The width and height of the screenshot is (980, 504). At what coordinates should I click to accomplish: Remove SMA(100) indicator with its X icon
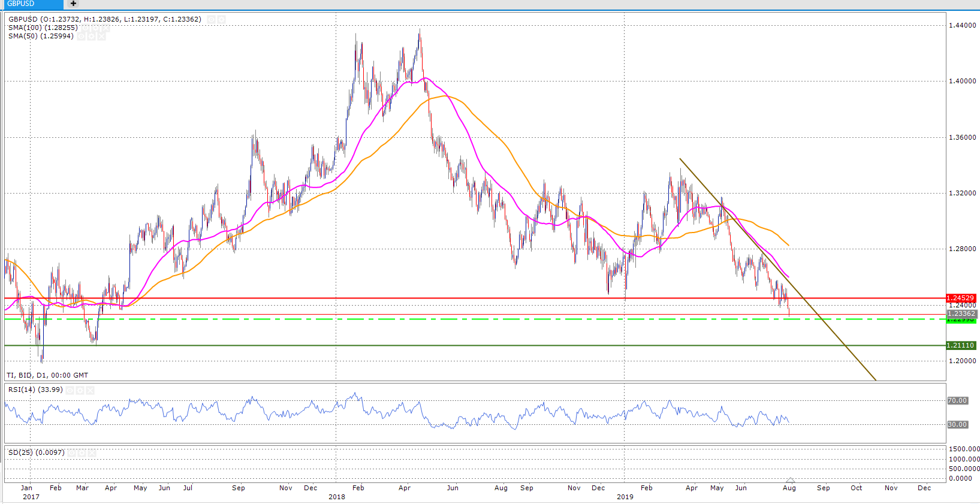[105, 28]
